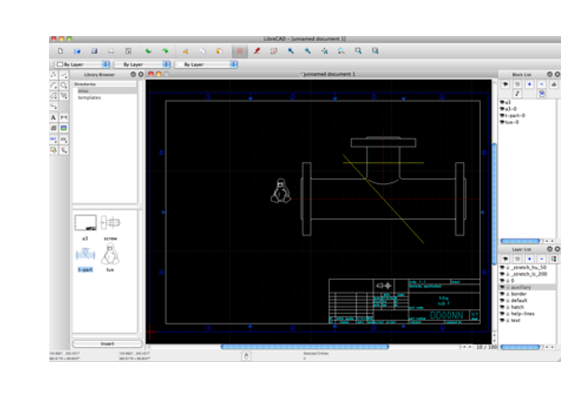Click the green Redo arrow icon
This screenshot has width=568, height=396.
165,51
